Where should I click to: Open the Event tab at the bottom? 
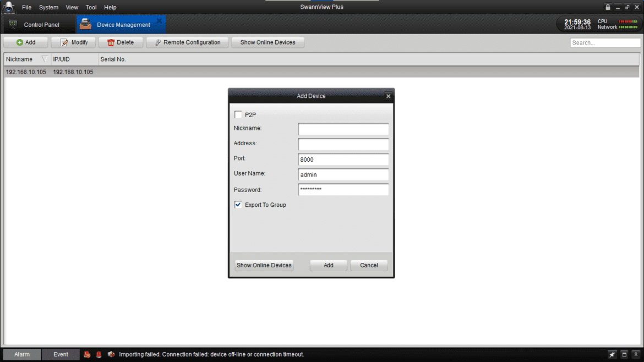tap(61, 354)
